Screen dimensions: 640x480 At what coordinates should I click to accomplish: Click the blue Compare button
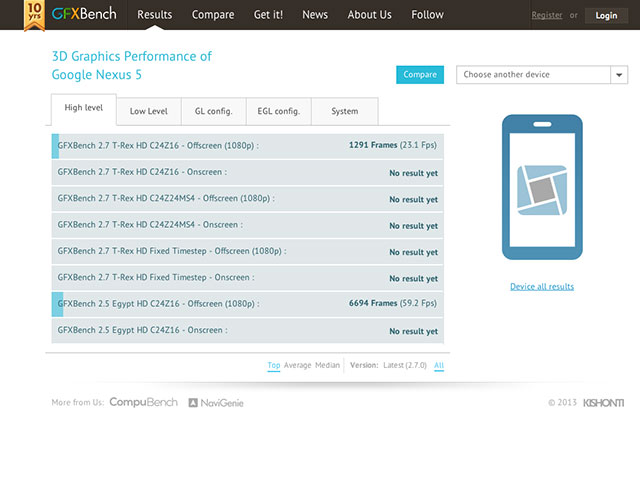420,75
